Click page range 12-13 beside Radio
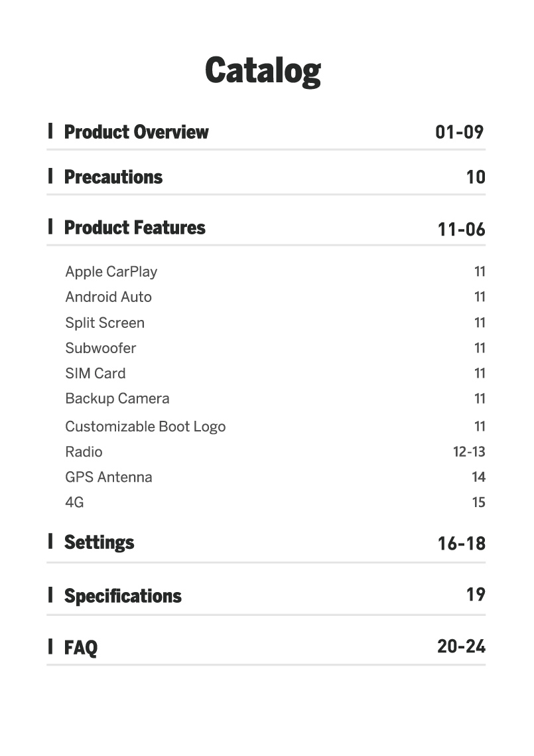This screenshot has width=534, height=756. tap(469, 451)
